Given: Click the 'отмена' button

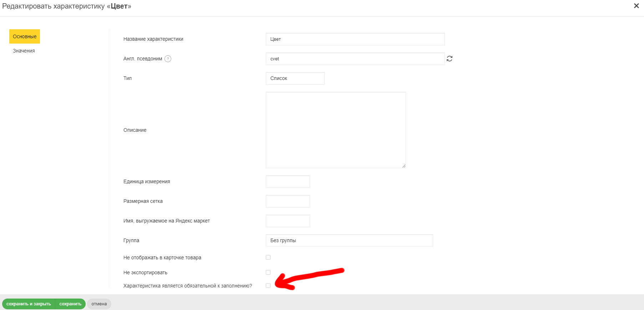Looking at the screenshot, I should [x=99, y=304].
